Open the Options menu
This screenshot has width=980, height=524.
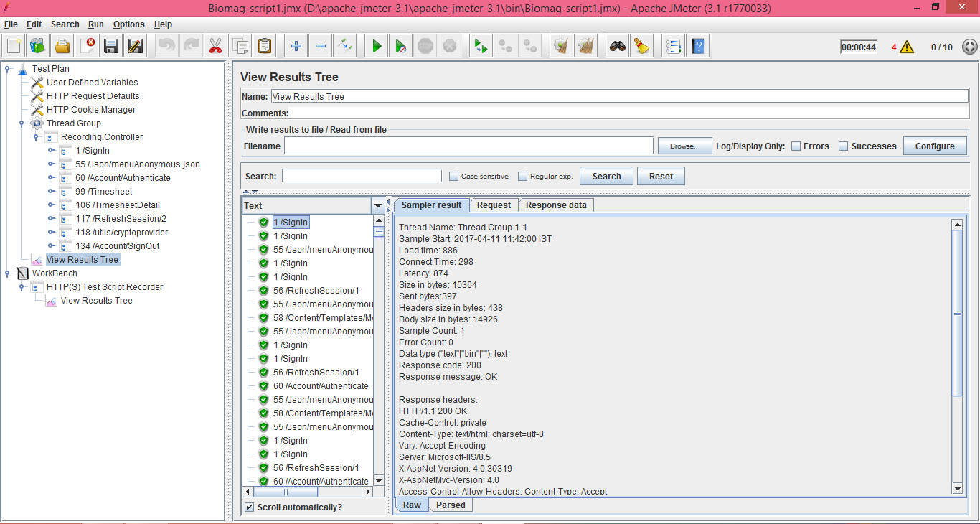coord(128,24)
